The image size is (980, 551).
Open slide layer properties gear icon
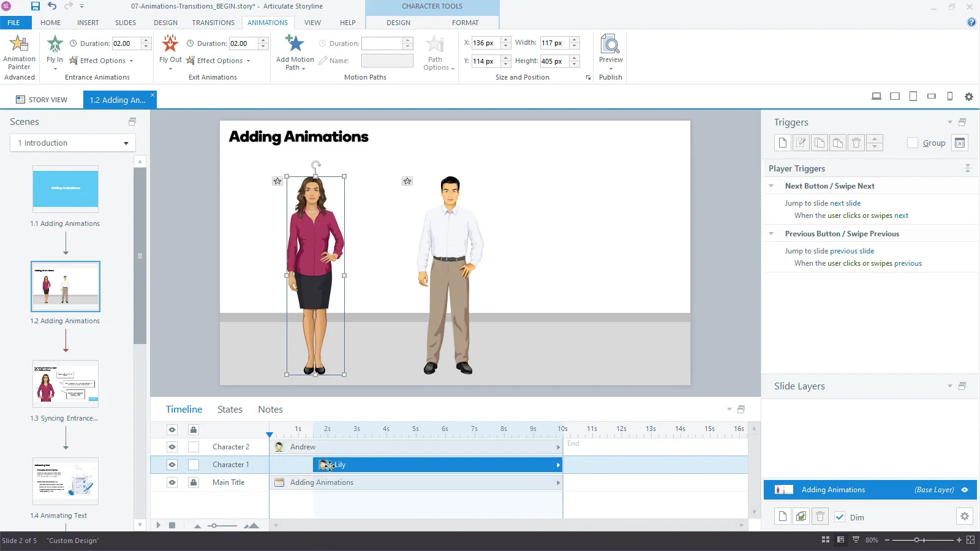pos(964,517)
